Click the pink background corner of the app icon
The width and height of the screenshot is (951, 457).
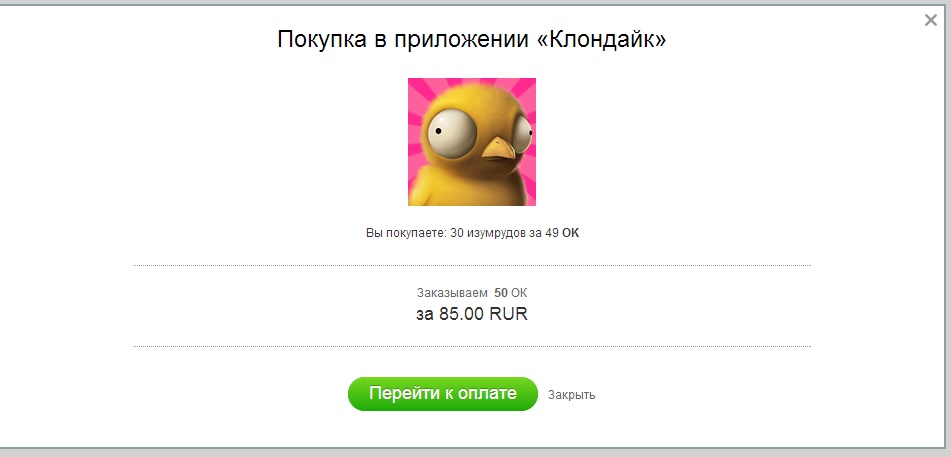tap(418, 89)
